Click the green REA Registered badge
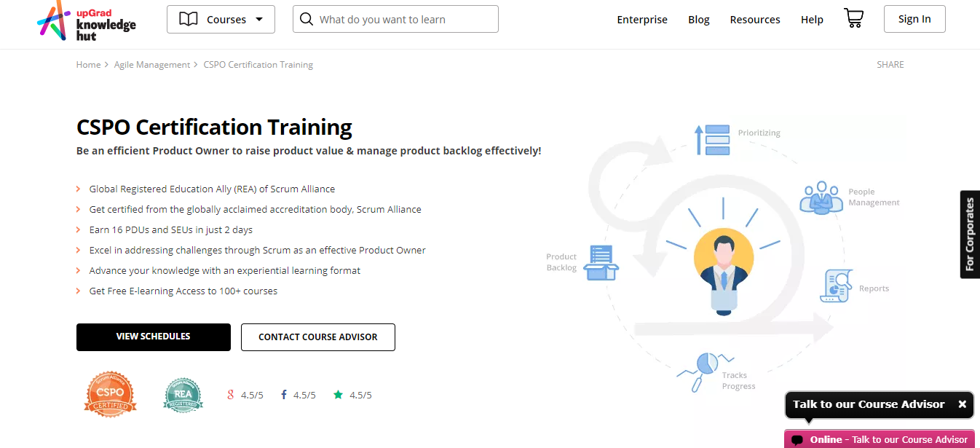Image resolution: width=980 pixels, height=448 pixels. (183, 395)
